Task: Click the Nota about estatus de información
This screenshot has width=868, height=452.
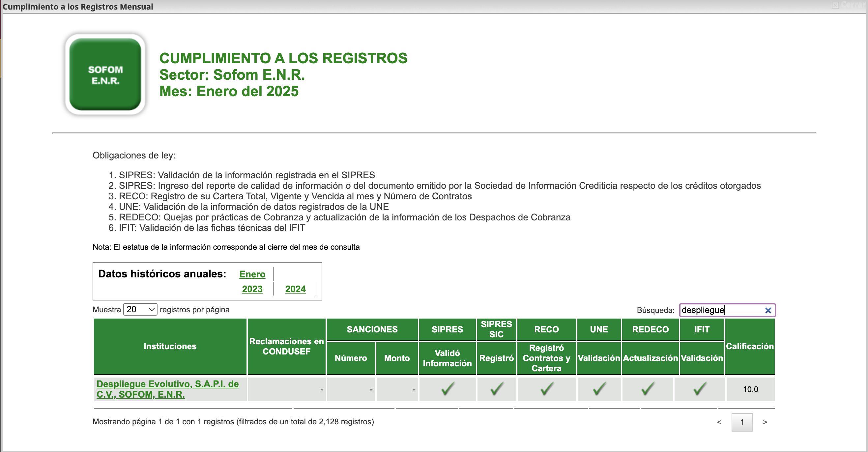Action: (x=226, y=247)
